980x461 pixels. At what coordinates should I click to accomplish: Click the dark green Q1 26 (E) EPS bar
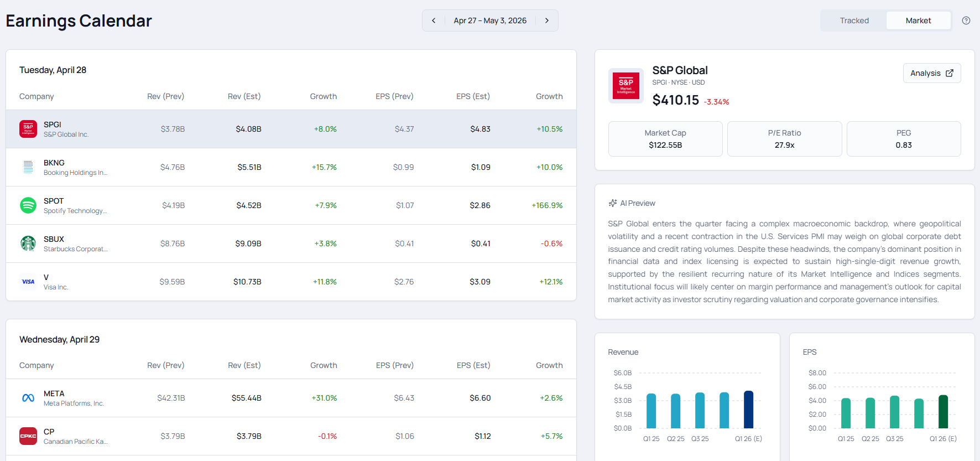point(943,412)
